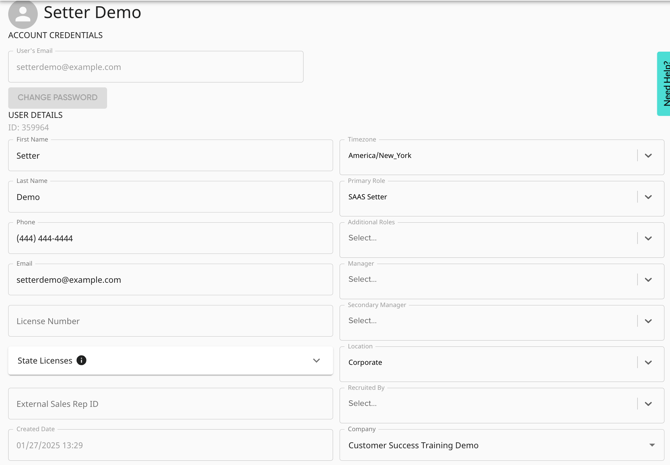The width and height of the screenshot is (670, 465).
Task: Click the External Sales Rep ID field
Action: pos(170,404)
